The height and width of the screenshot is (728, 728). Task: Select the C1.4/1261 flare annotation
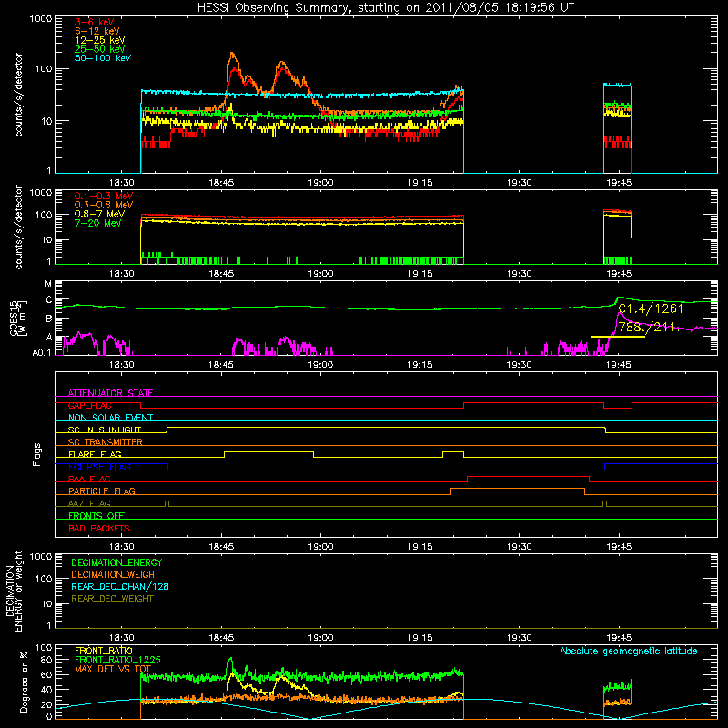651,308
